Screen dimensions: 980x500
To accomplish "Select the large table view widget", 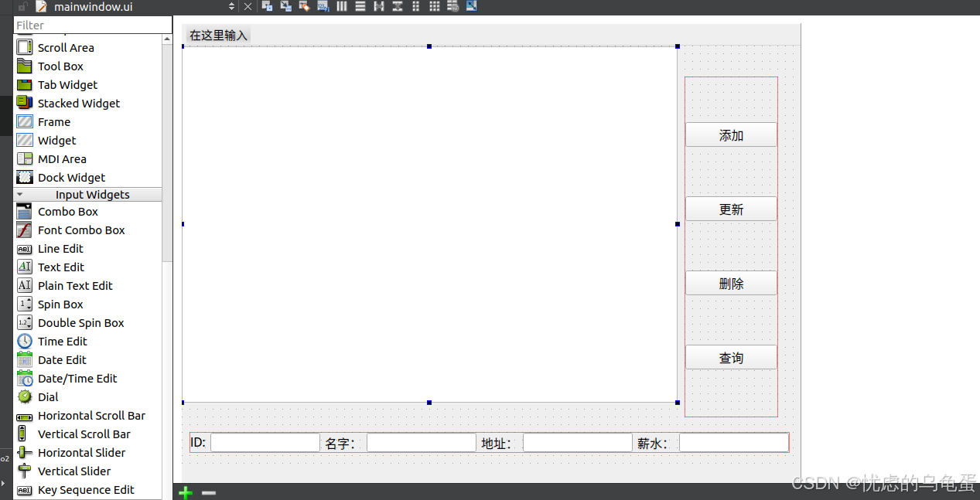I will (x=430, y=224).
